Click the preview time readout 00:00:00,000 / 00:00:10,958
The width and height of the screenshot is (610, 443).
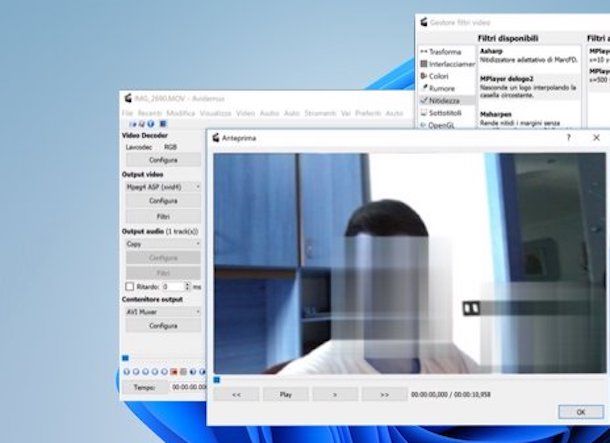[450, 395]
